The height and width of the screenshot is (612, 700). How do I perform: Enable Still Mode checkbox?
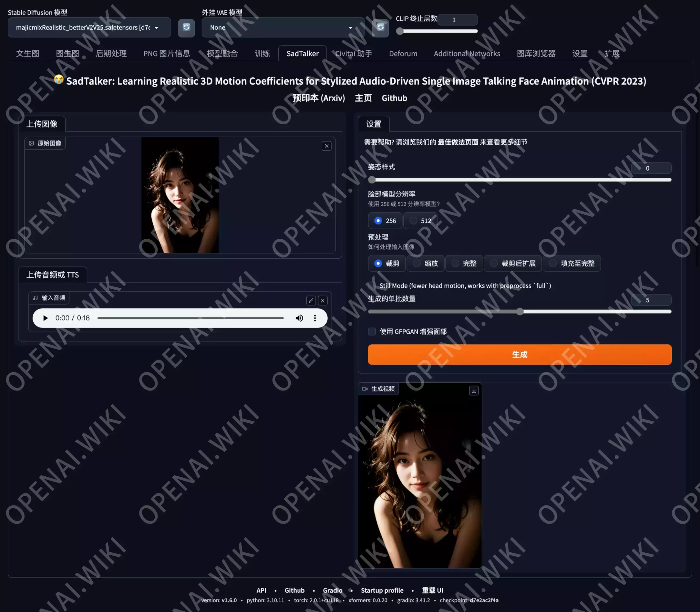pos(372,285)
